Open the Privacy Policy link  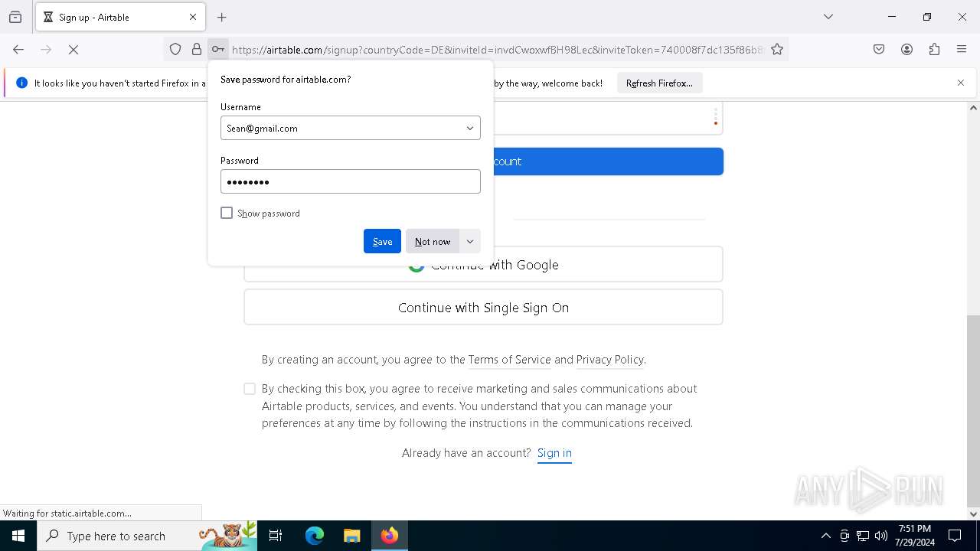click(x=609, y=360)
